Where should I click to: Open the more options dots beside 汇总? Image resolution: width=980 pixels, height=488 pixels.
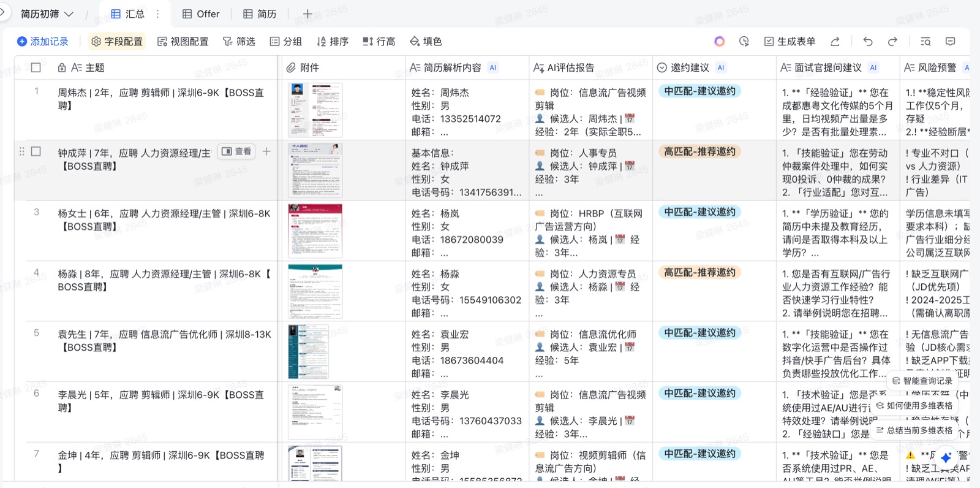tap(158, 13)
